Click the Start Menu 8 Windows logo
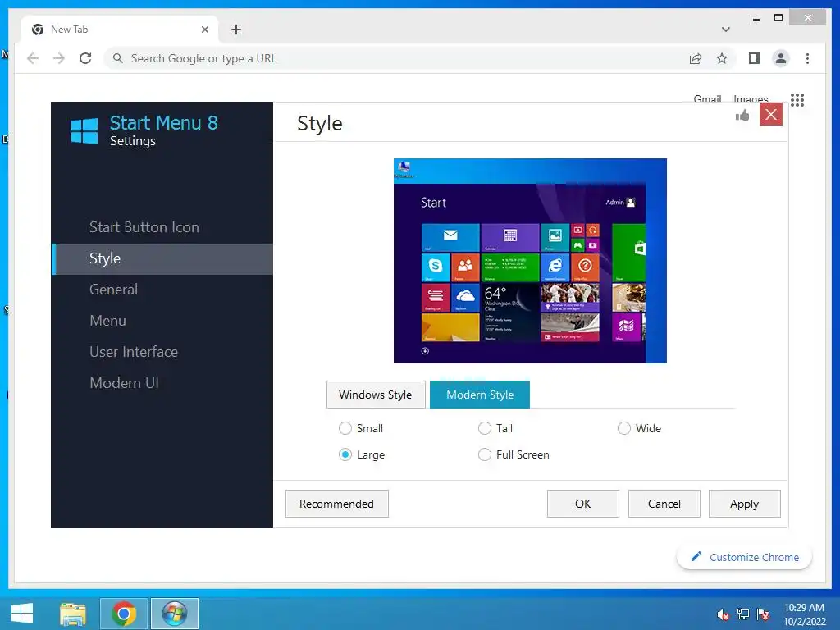840x630 pixels. [x=84, y=131]
